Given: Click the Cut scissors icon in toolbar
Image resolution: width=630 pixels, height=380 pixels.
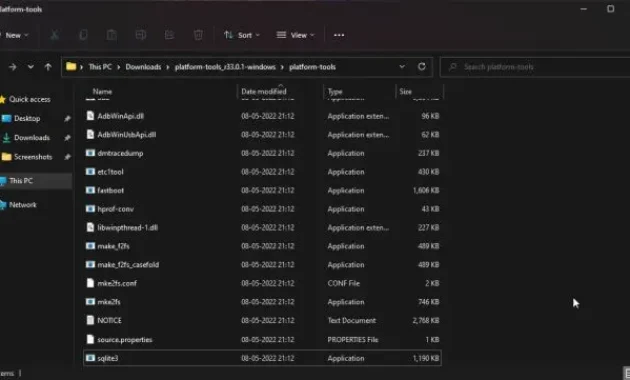Looking at the screenshot, I should [x=54, y=35].
